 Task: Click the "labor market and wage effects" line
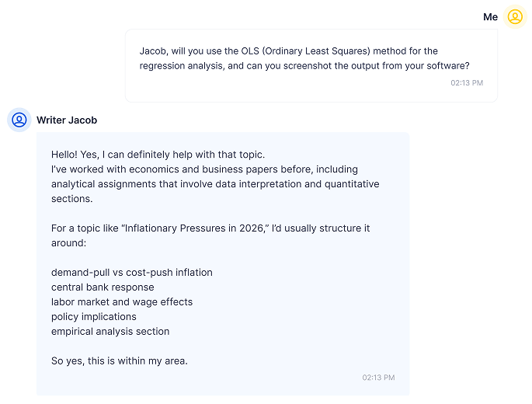click(x=122, y=302)
